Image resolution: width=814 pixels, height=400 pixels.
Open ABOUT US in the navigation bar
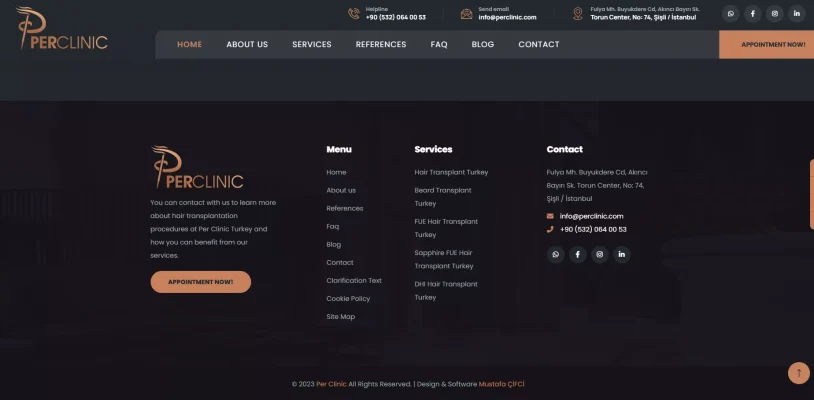pyautogui.click(x=247, y=45)
